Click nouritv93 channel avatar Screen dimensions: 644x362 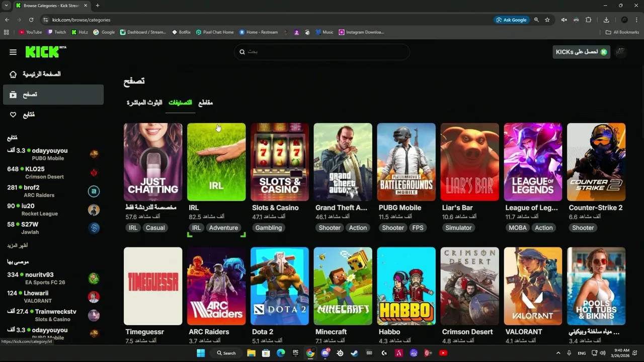94,278
